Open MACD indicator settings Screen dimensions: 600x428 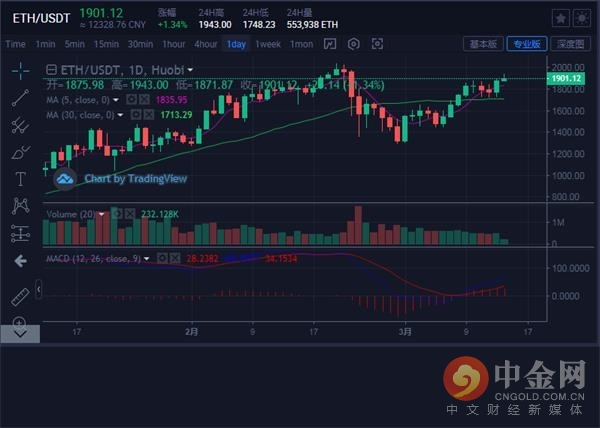pos(162,259)
